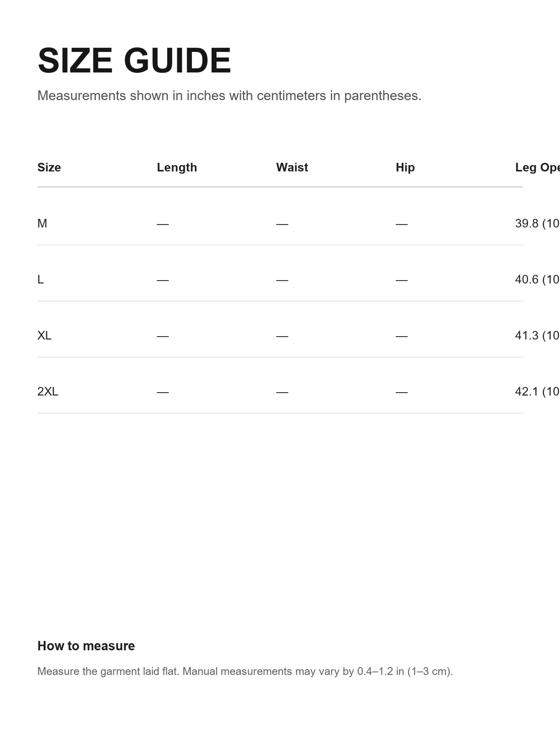Click the 41.3 leg opening value
The height and width of the screenshot is (747, 560).
(x=538, y=335)
